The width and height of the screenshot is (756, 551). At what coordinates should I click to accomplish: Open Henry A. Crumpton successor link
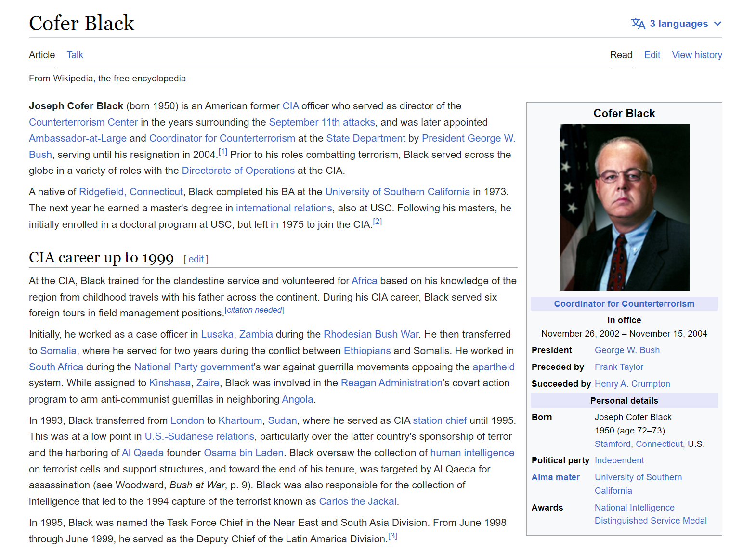click(632, 384)
